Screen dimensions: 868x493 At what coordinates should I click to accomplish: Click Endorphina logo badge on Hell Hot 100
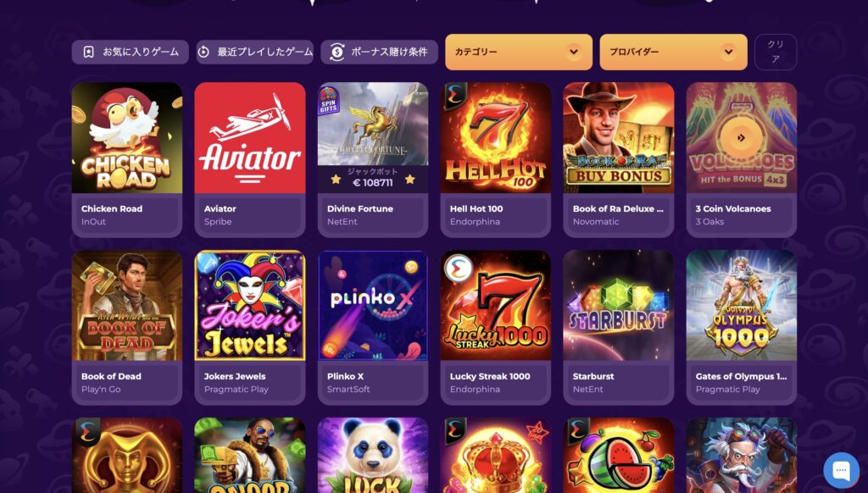point(454,95)
